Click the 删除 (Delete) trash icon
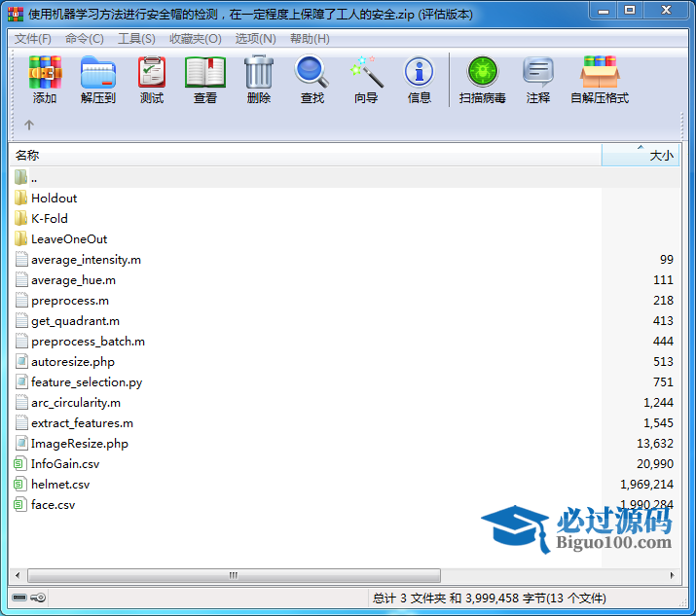 click(259, 72)
